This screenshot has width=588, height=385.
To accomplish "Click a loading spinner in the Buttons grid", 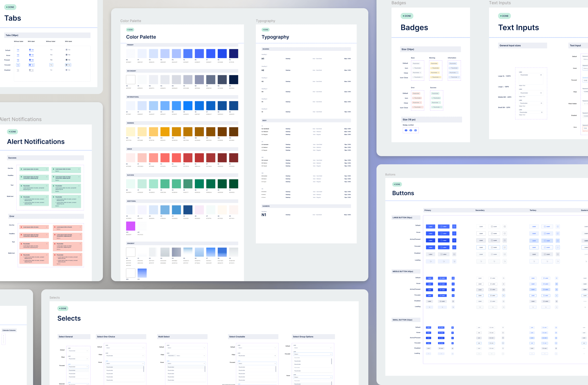I will click(431, 261).
